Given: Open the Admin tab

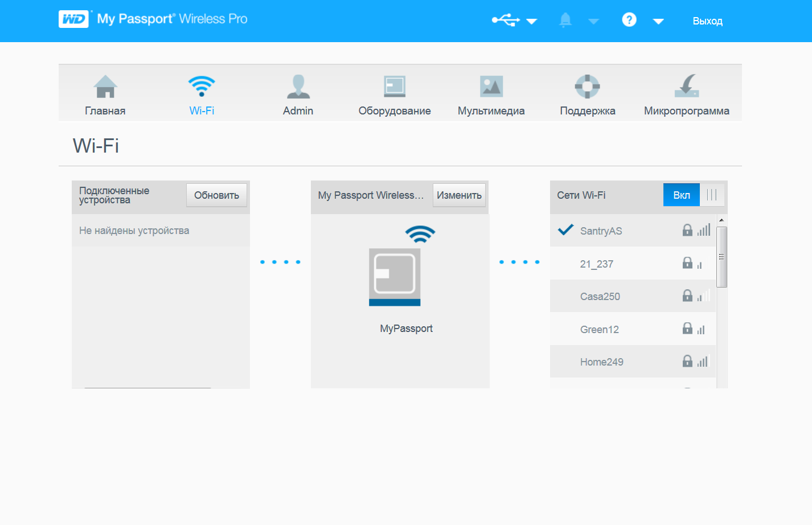Looking at the screenshot, I should click(x=298, y=95).
